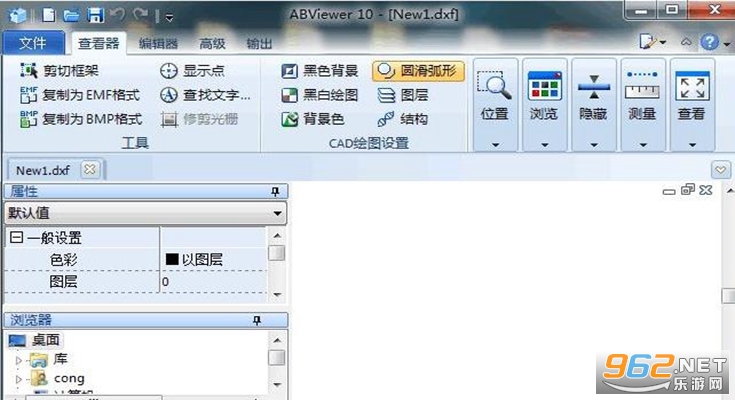This screenshot has height=400, width=735.
Task: Pin the 浏览器 browser panel
Action: 257,320
